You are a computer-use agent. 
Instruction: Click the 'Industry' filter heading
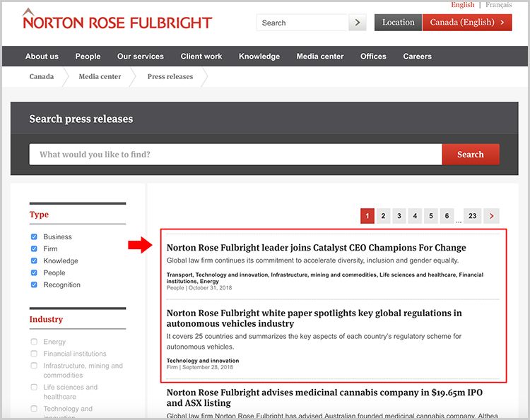[46, 319]
